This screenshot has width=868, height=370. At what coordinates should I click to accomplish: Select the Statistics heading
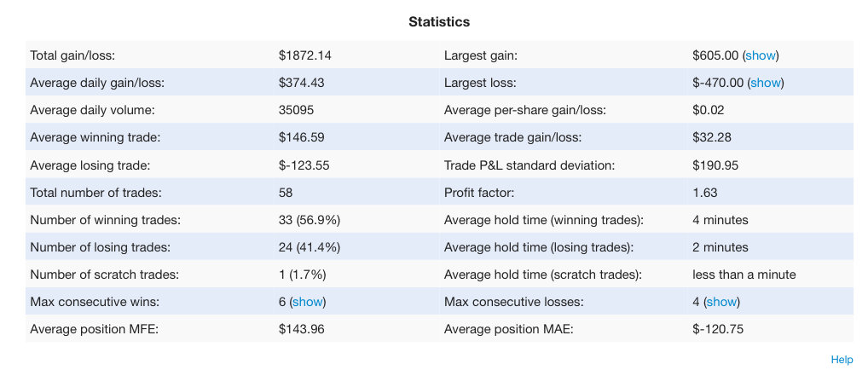(439, 22)
